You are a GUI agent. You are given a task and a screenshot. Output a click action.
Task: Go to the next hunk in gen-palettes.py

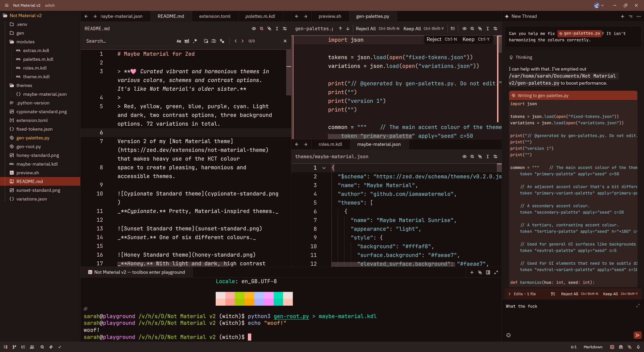348,29
